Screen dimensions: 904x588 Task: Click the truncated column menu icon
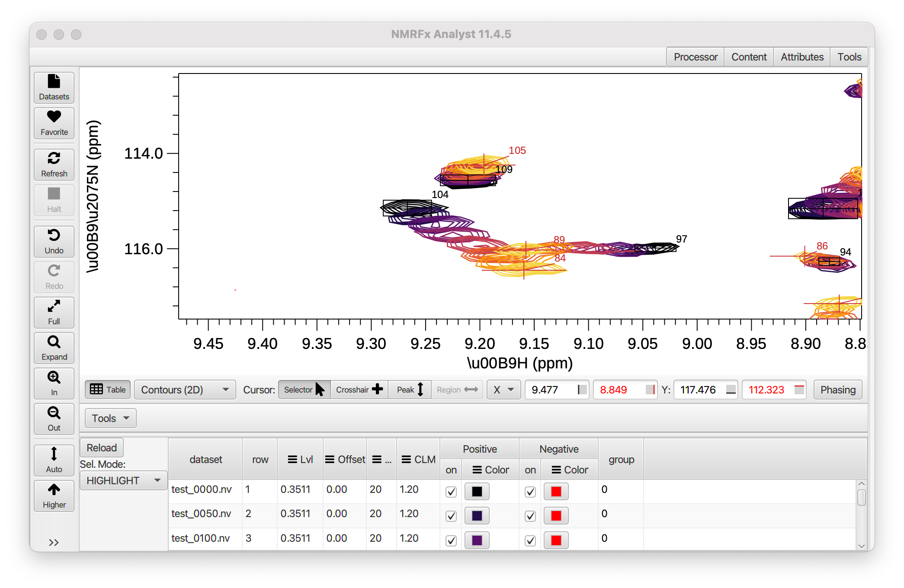coord(377,460)
